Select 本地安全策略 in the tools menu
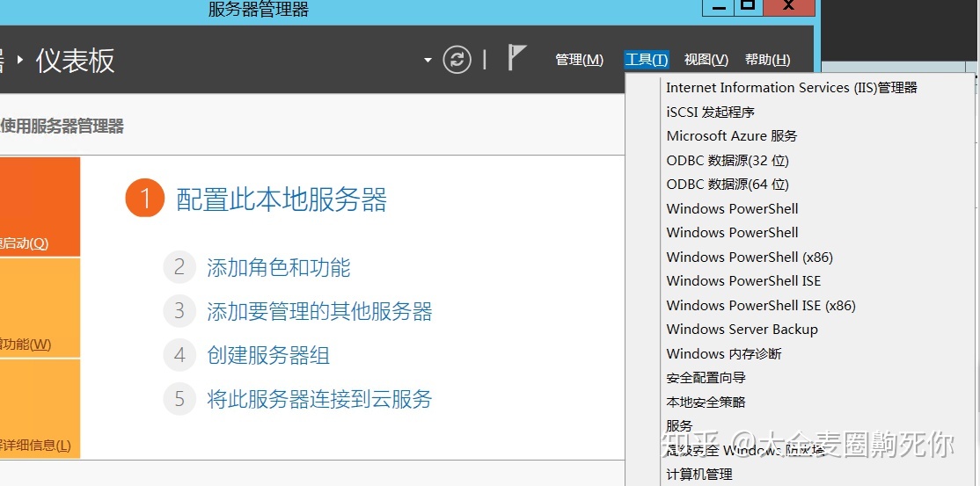The width and height of the screenshot is (980, 486). click(x=706, y=402)
